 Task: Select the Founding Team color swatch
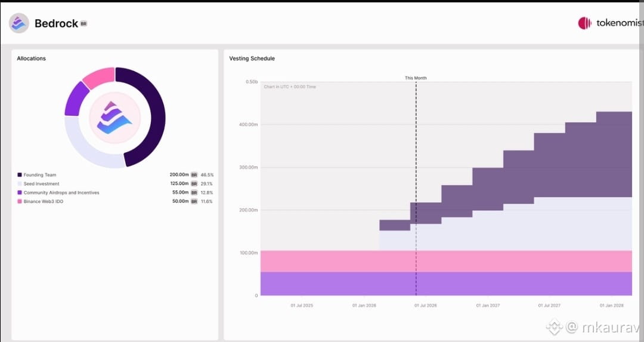19,175
